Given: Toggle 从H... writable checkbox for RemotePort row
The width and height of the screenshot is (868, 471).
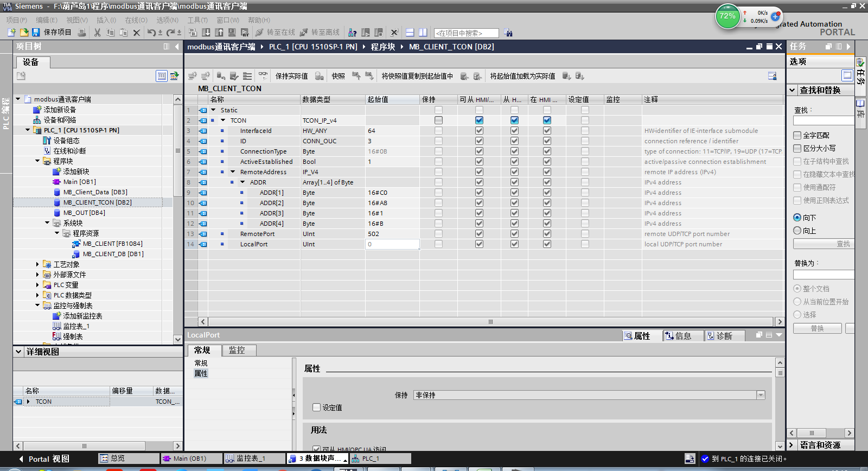Looking at the screenshot, I should pyautogui.click(x=514, y=234).
